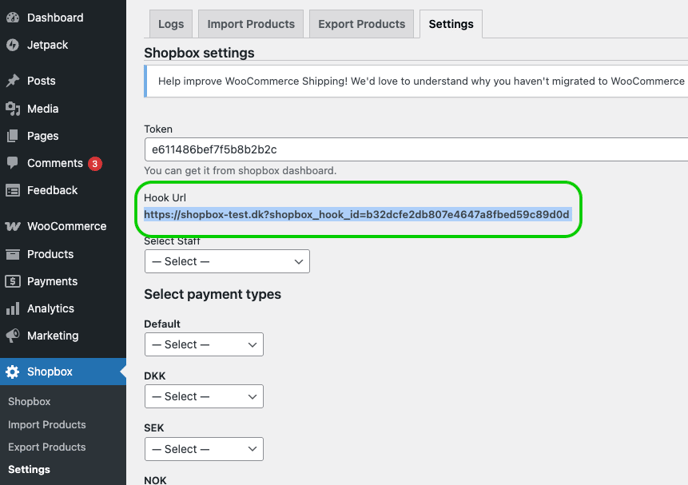
Task: Click the Pages icon in sidebar
Action: point(12,136)
